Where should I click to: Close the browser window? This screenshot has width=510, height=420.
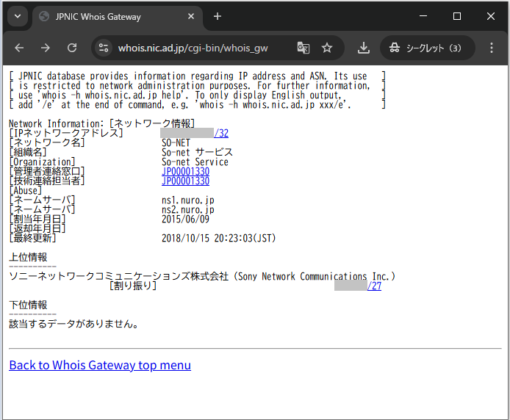491,16
